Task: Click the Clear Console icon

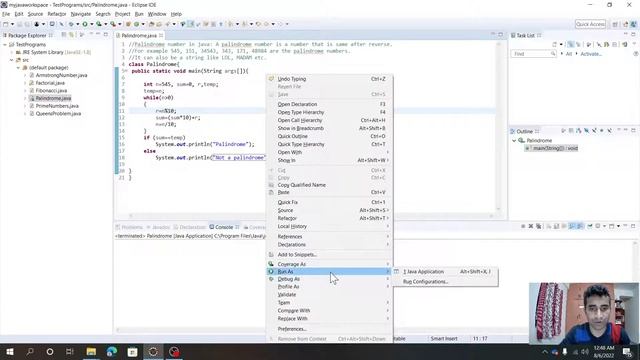Action: pos(549,226)
